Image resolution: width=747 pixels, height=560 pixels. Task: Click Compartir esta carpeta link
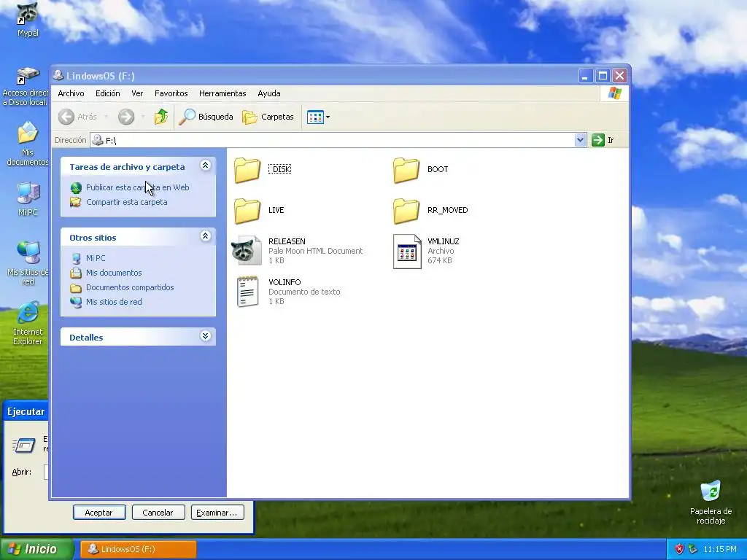[x=127, y=203]
